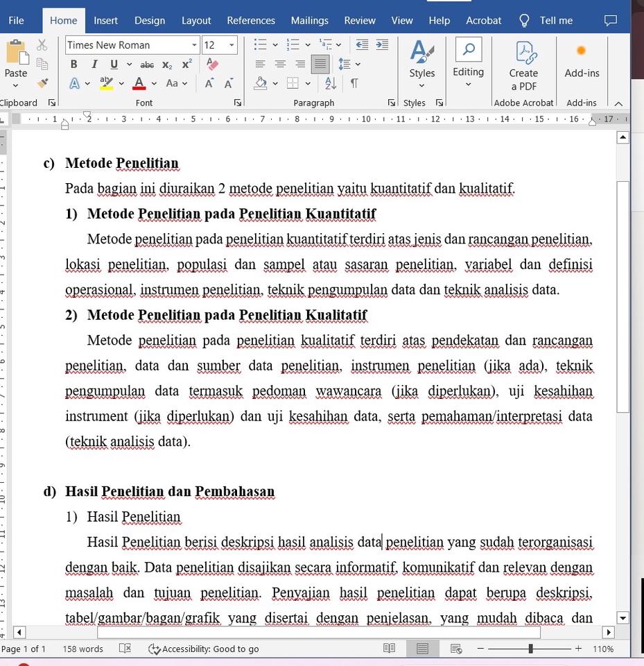Click the Paste clipboard icon
This screenshot has width=644, height=666.
coord(16,52)
